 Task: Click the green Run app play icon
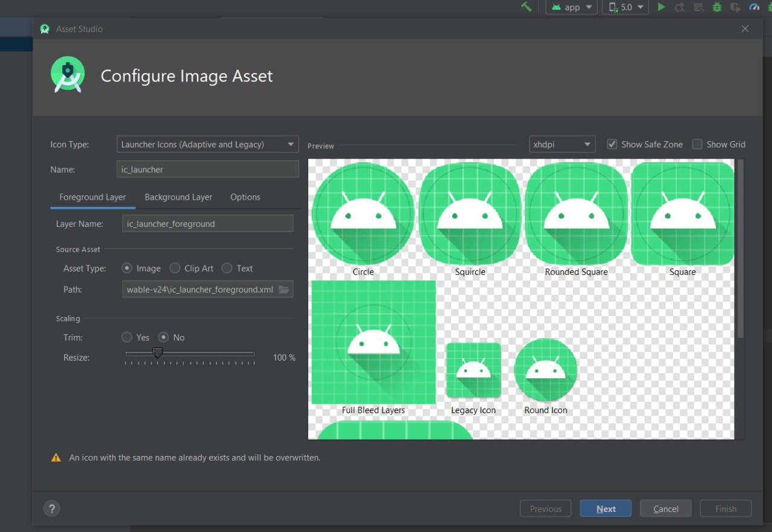(x=662, y=7)
